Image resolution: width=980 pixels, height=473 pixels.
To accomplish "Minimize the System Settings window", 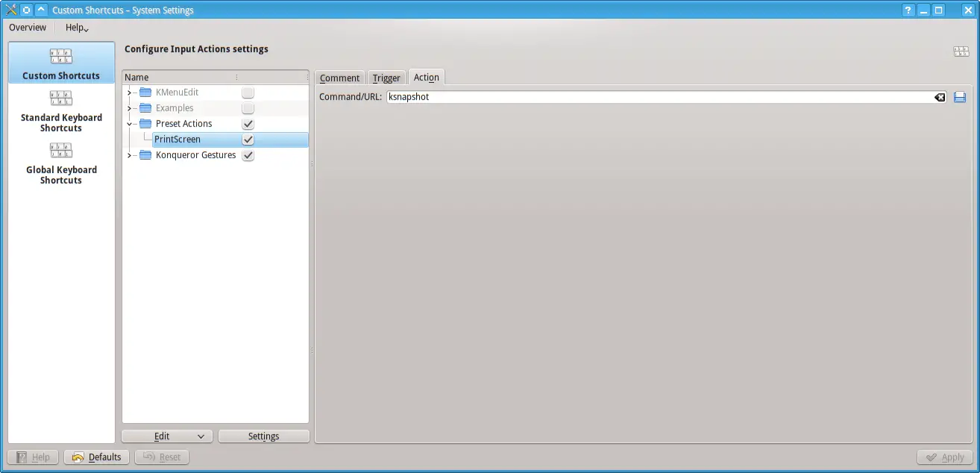I will coord(924,10).
